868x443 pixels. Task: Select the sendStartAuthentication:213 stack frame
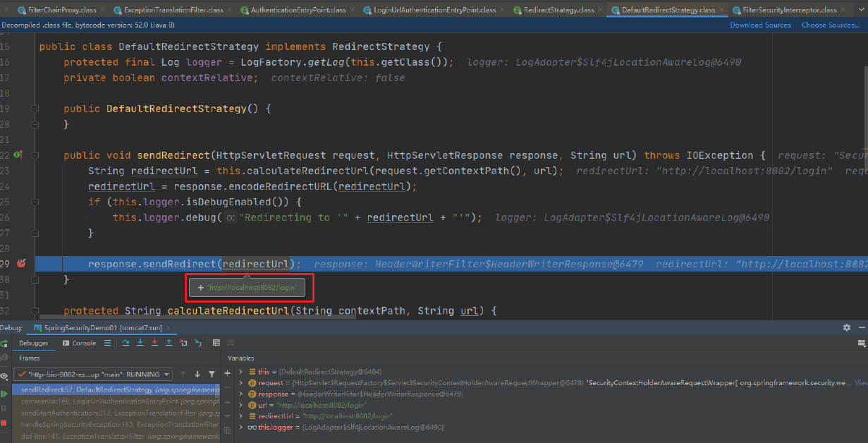click(x=116, y=413)
